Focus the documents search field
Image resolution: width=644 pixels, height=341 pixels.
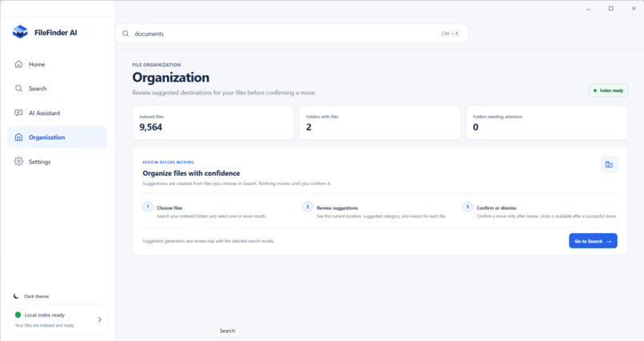(x=292, y=34)
